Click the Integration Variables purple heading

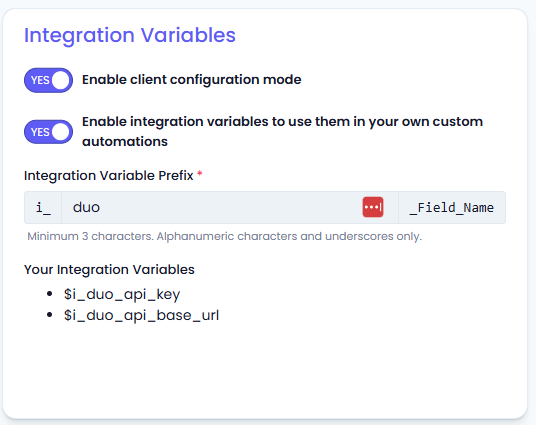pos(130,35)
